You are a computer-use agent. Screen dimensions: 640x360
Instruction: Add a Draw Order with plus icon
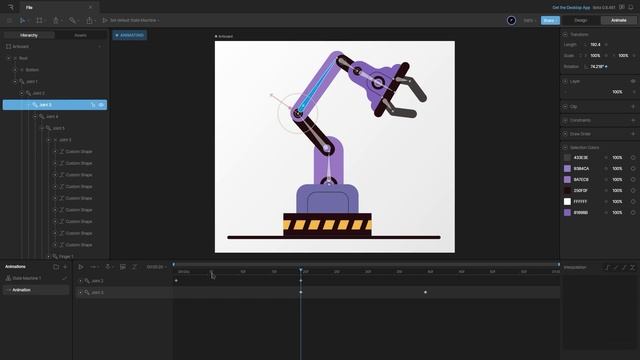pos(633,133)
